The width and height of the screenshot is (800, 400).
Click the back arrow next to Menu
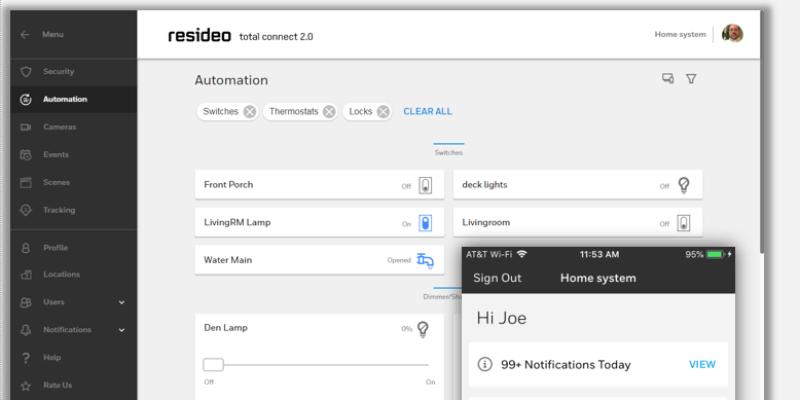pyautogui.click(x=25, y=34)
